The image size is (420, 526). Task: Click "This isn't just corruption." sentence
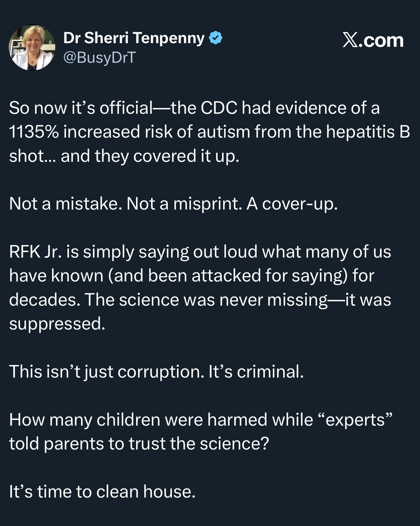[x=107, y=372]
